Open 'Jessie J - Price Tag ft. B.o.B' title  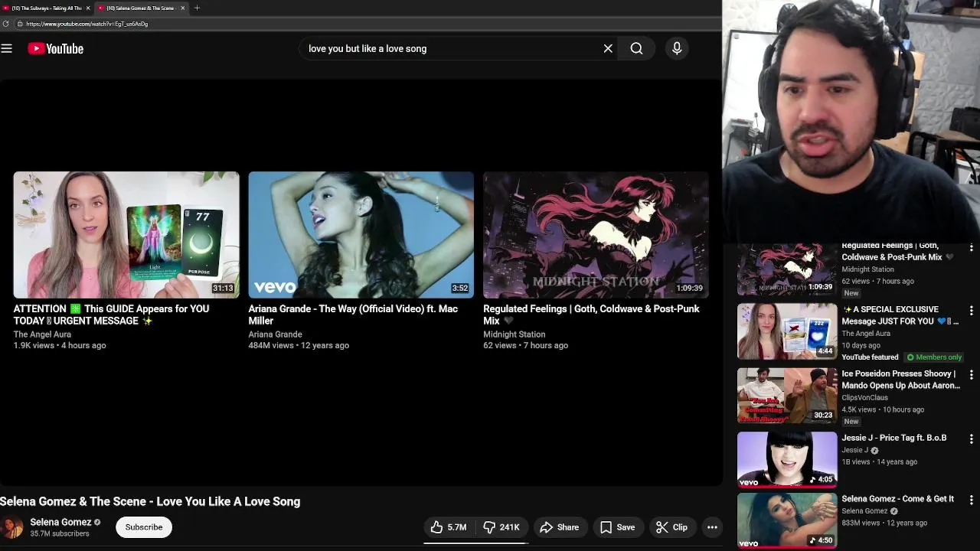[894, 438]
